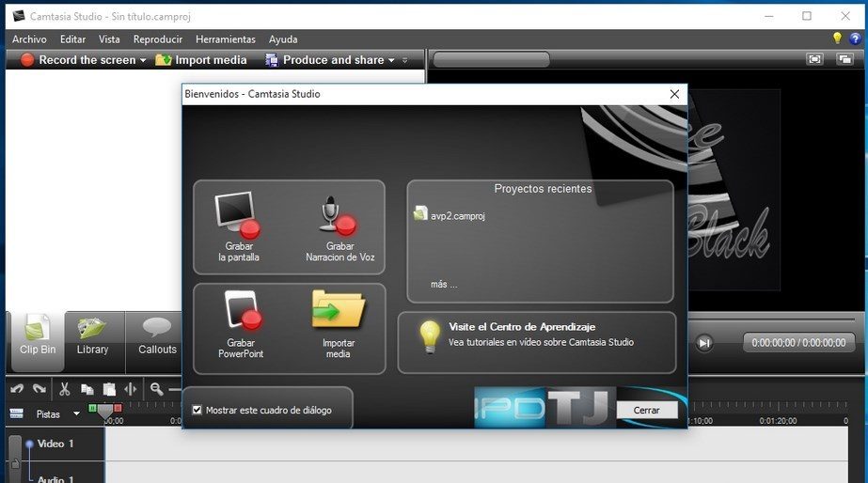The image size is (868, 483).
Task: Redo the action in timeline toolbar
Action: (x=39, y=389)
